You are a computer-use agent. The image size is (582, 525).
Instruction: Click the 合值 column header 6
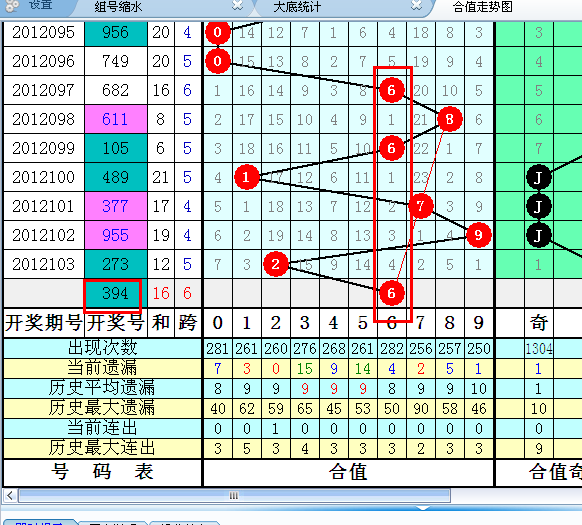pos(392,323)
